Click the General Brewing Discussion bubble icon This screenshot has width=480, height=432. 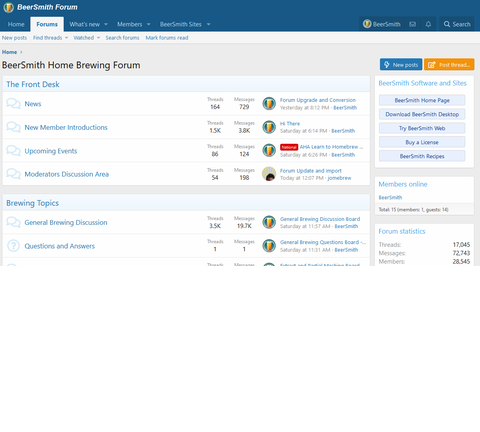pos(13,222)
